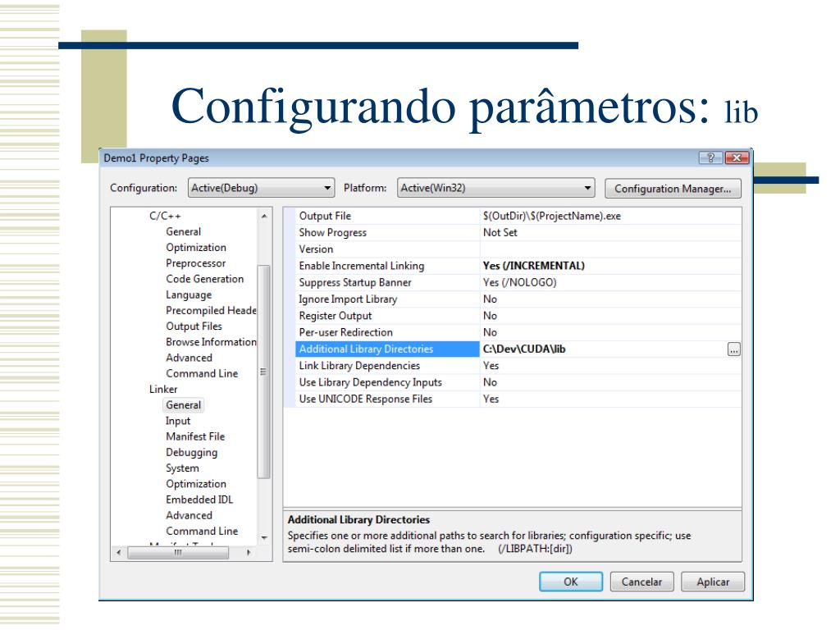Select General under Linker
Viewport: 840px width, 630px height.
click(x=183, y=405)
